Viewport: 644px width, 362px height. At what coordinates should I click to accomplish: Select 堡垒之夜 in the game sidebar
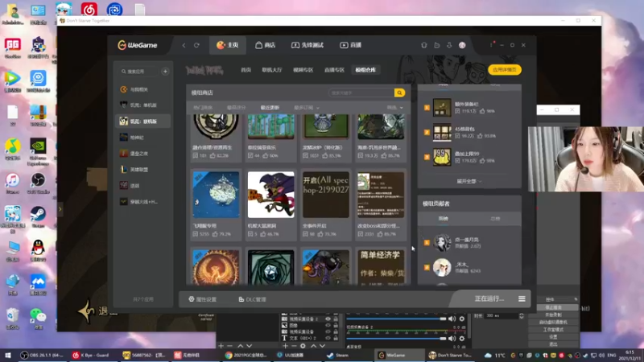click(142, 154)
